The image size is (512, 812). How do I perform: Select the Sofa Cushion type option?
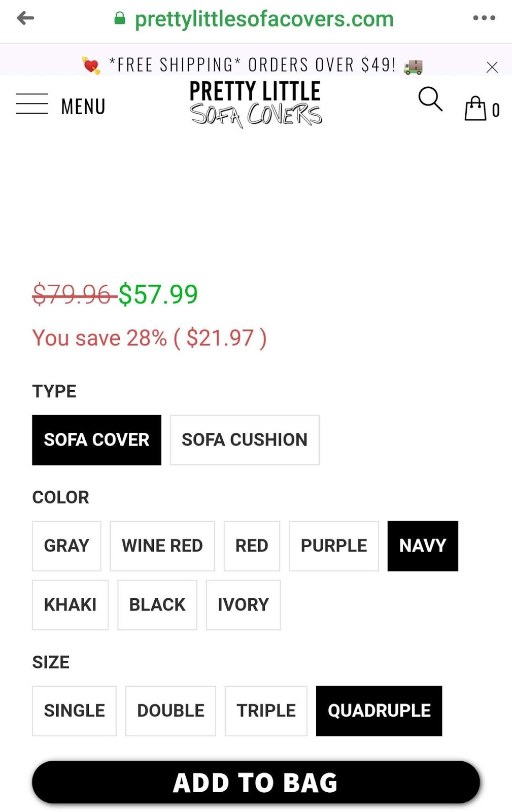click(245, 439)
